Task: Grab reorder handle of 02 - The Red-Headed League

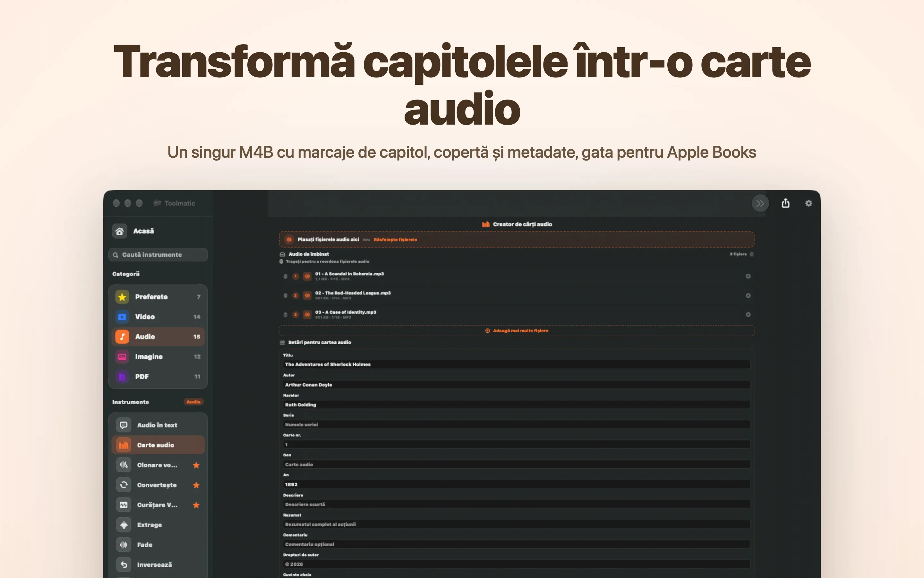Action: 285,295
